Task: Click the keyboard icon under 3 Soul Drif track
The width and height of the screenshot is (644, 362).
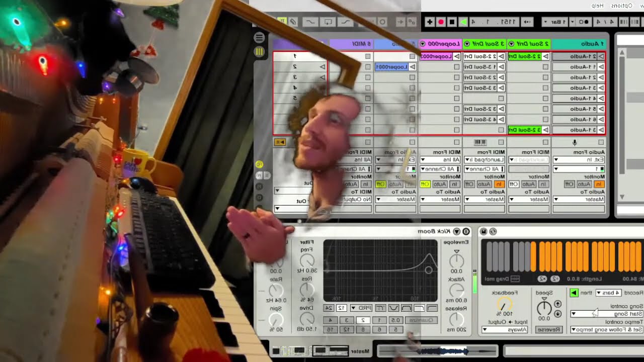Action: [x=480, y=143]
